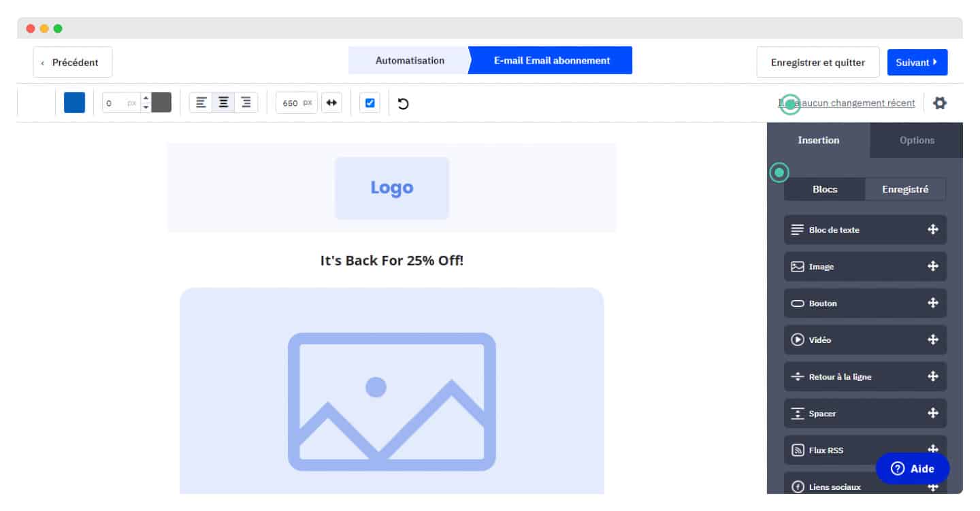The image size is (980, 511).
Task: Insert the Image block
Action: (x=865, y=267)
